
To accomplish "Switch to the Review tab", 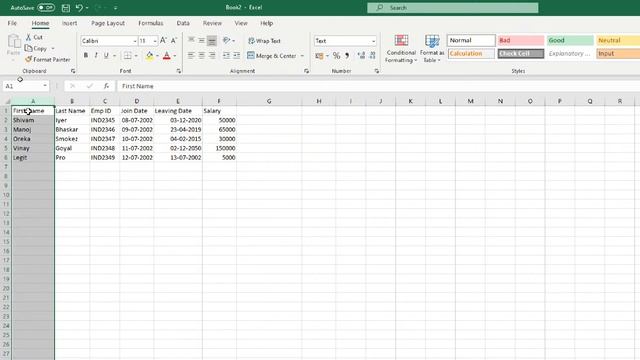I will click(x=212, y=23).
